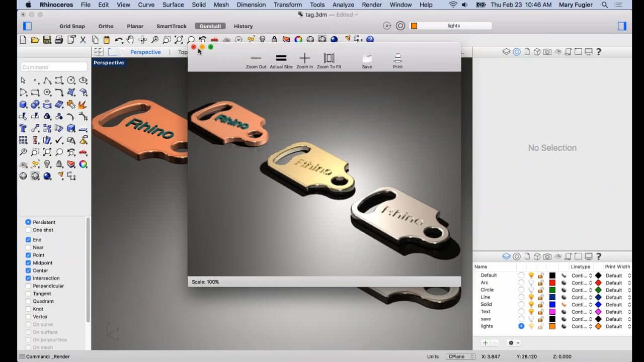Change the Circle layer green color swatch
The width and height of the screenshot is (644, 362).
tap(552, 290)
